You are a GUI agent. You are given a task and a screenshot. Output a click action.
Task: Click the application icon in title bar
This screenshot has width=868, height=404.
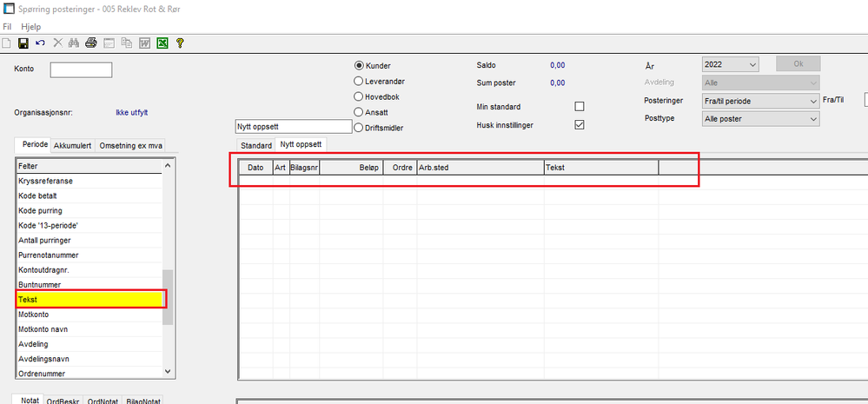pyautogui.click(x=9, y=9)
